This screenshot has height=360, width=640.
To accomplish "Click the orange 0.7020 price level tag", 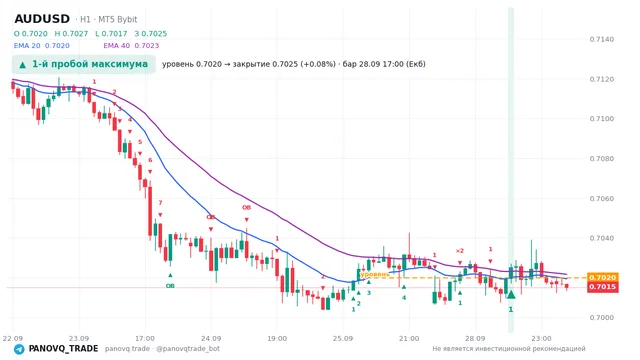I will click(602, 278).
